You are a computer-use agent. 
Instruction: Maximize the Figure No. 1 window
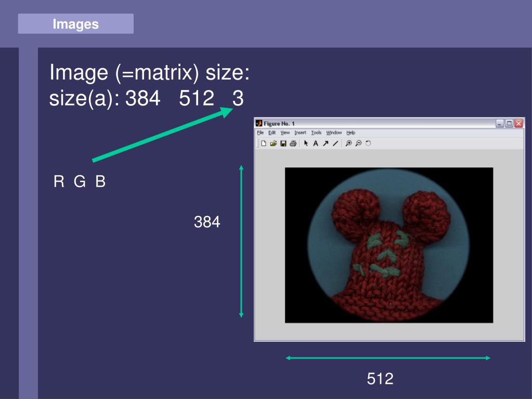[x=509, y=123]
